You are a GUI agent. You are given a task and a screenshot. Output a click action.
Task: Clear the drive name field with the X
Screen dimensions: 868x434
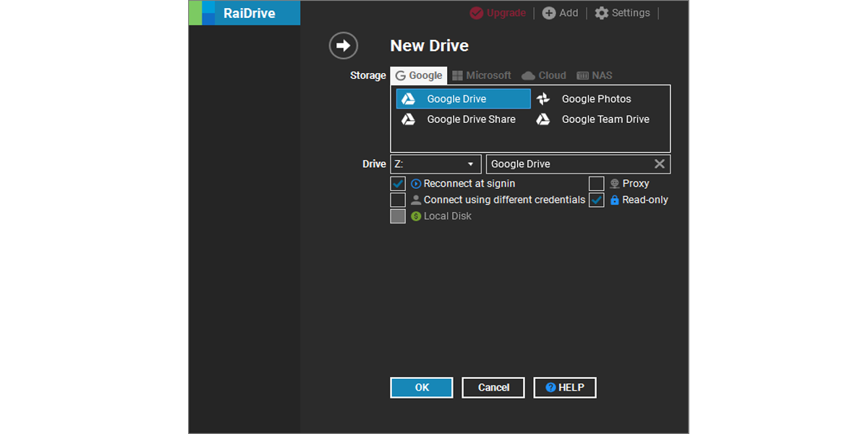coord(659,163)
